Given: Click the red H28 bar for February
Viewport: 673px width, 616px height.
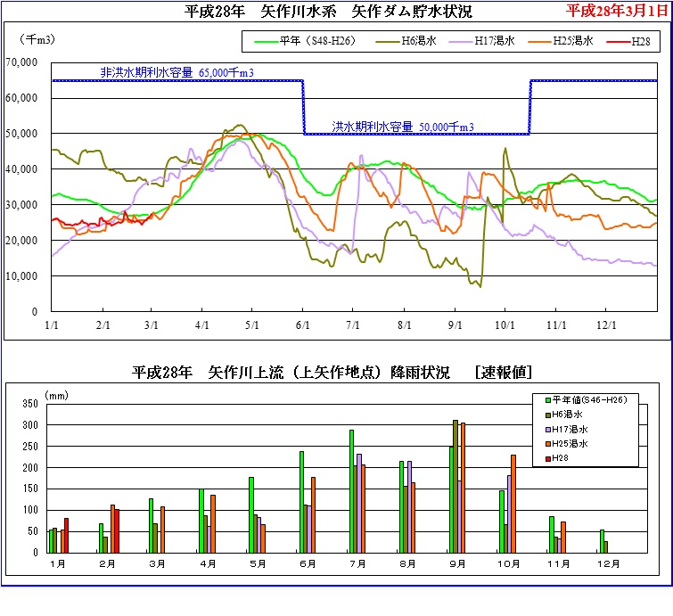Looking at the screenshot, I should coord(117,531).
